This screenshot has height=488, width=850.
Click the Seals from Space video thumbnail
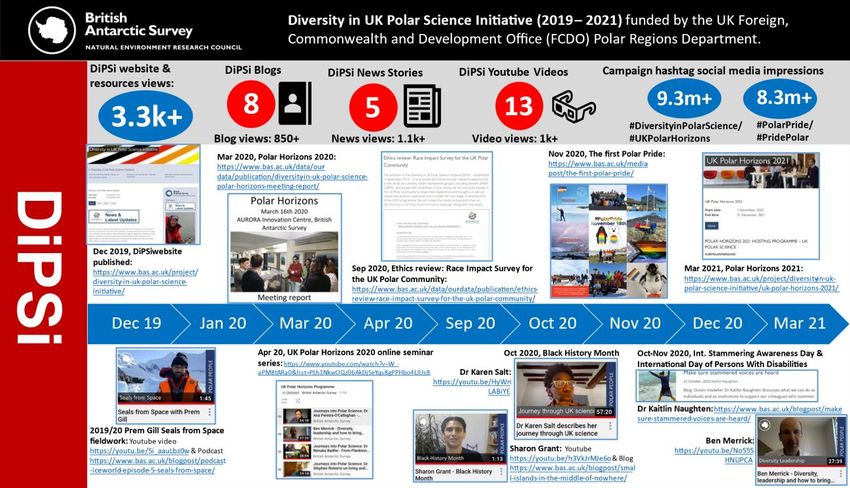(166, 386)
